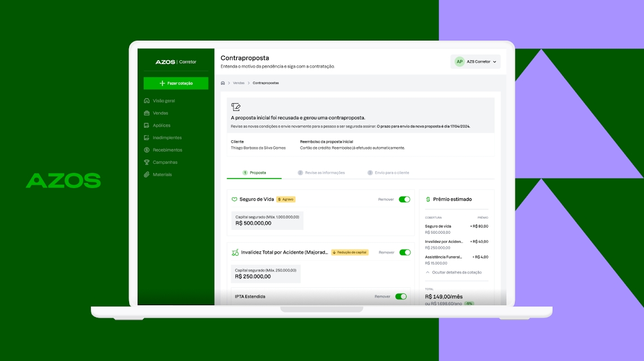Open Vendas from the breadcrumb trail
The height and width of the screenshot is (361, 644).
(237, 82)
